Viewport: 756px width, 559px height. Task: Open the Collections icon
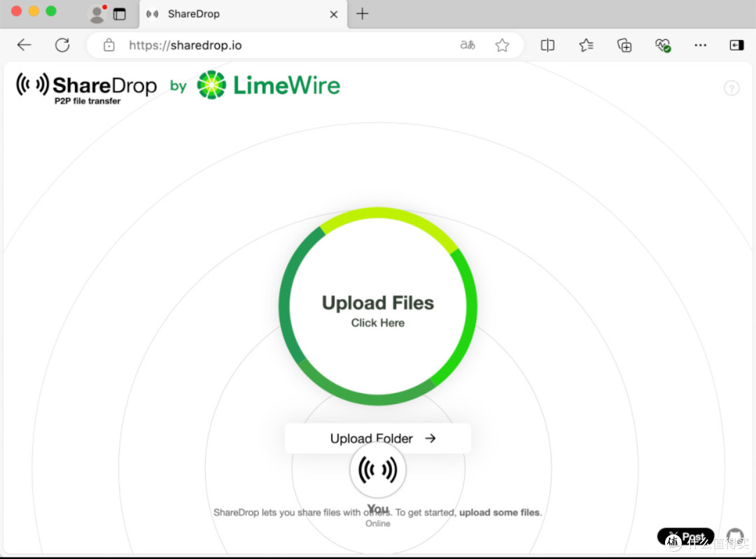(x=624, y=46)
